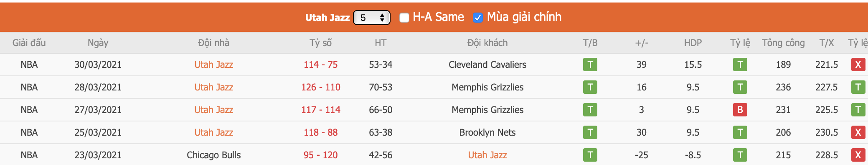This screenshot has width=868, height=165.
Task: Click the Mùa giải chính label
Action: (x=524, y=17)
